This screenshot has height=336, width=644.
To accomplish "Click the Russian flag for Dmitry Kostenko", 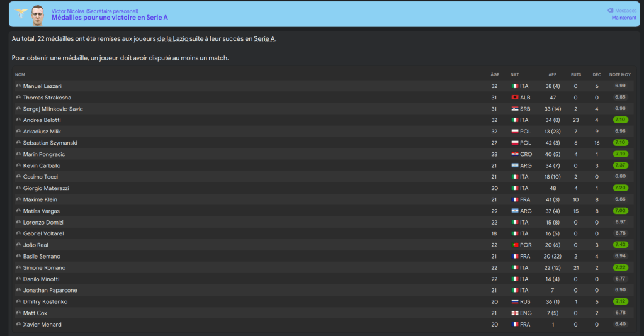I will pyautogui.click(x=514, y=301).
